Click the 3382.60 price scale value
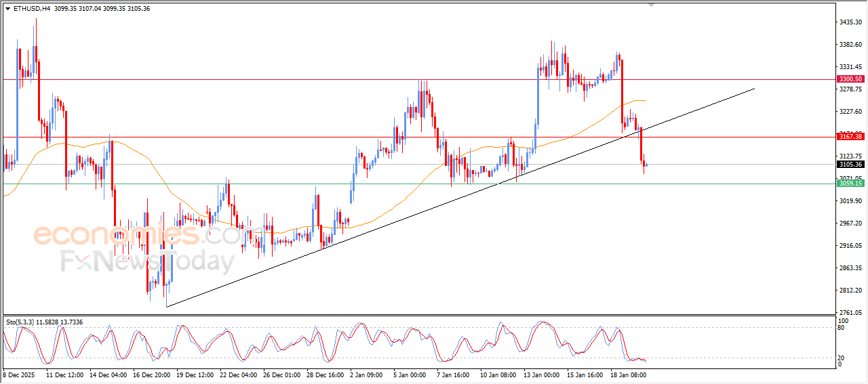The width and height of the screenshot is (868, 384). [x=850, y=45]
